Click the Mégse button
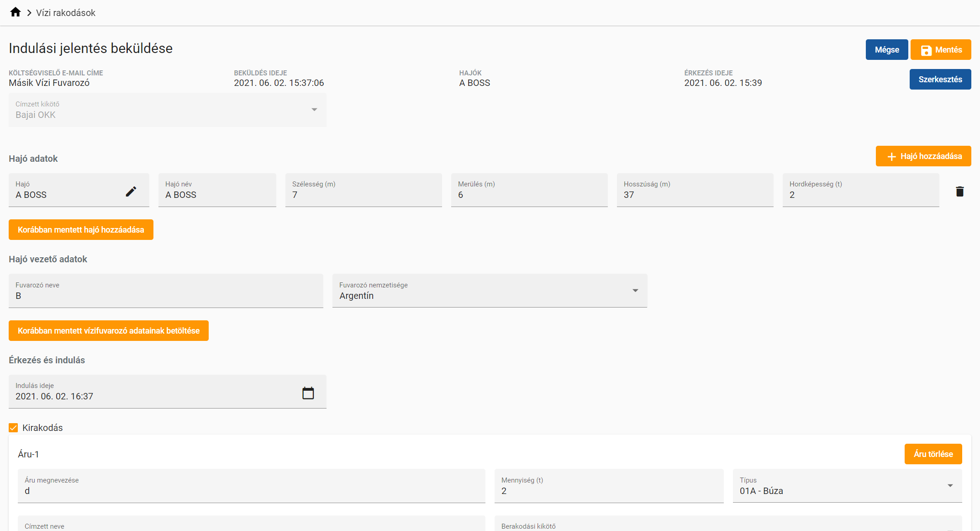 click(x=886, y=50)
